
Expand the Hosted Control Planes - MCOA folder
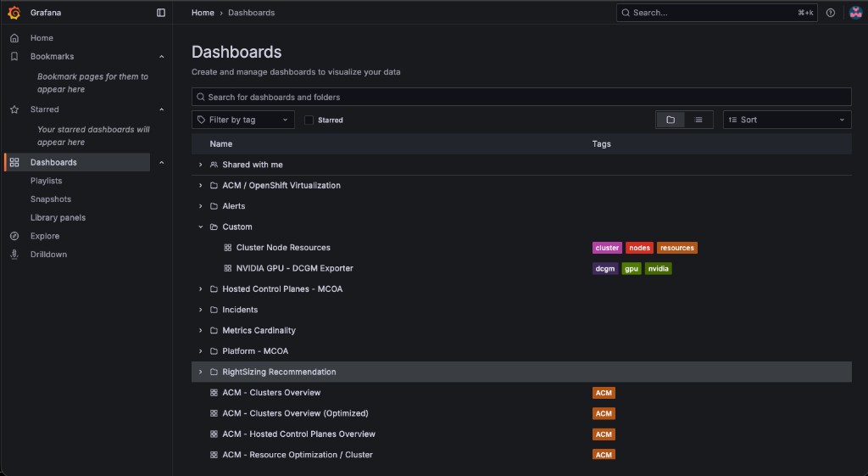200,288
